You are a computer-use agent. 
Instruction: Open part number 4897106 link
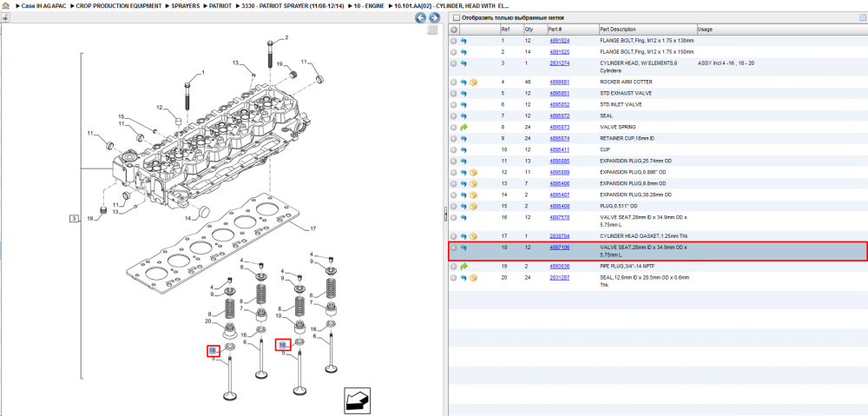pyautogui.click(x=559, y=248)
